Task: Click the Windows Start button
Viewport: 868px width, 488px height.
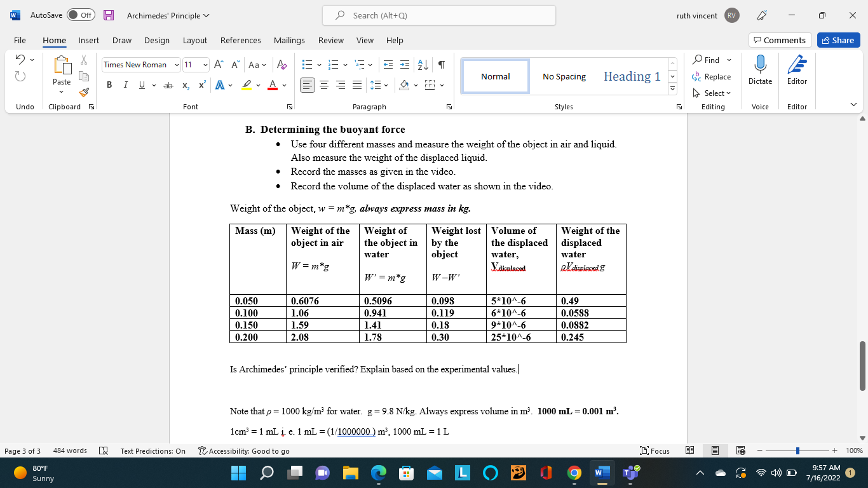Action: pyautogui.click(x=238, y=473)
